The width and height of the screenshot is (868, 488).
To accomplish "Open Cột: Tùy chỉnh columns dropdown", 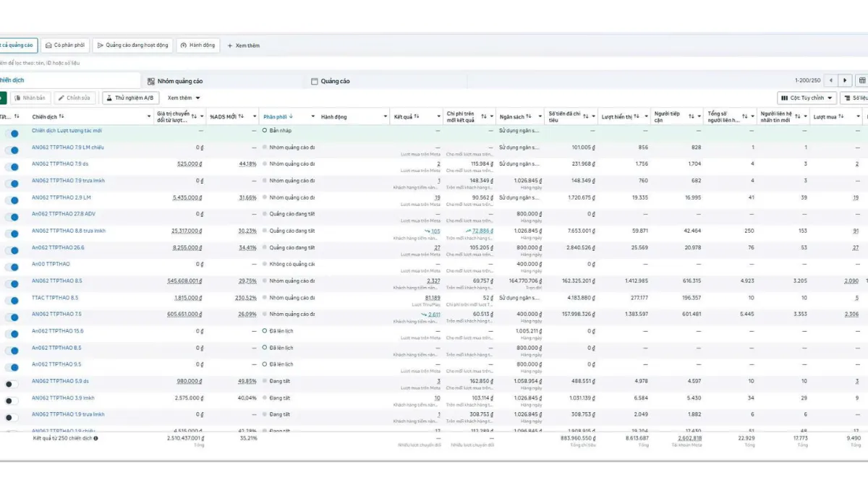I will pyautogui.click(x=807, y=98).
